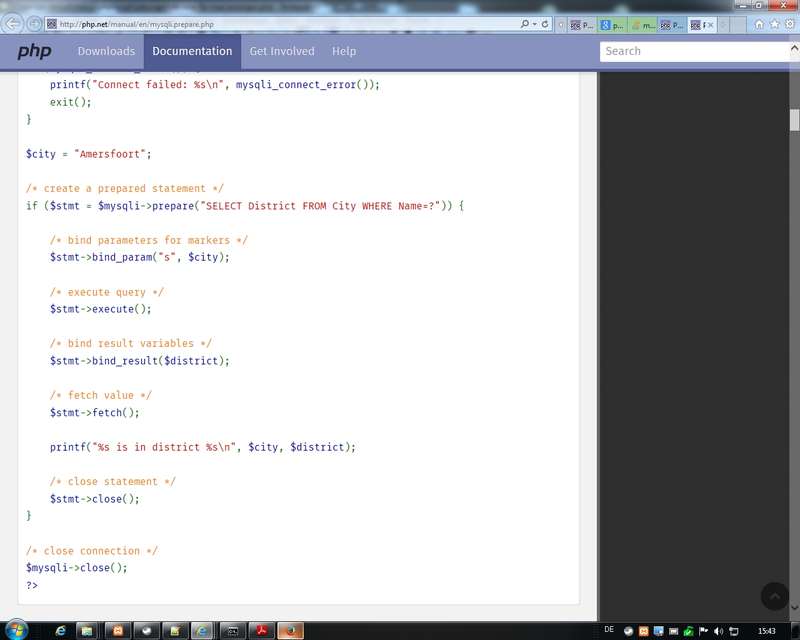The image size is (800, 640).
Task: Open Internet Explorer pinned taskbar icon
Action: point(61,630)
